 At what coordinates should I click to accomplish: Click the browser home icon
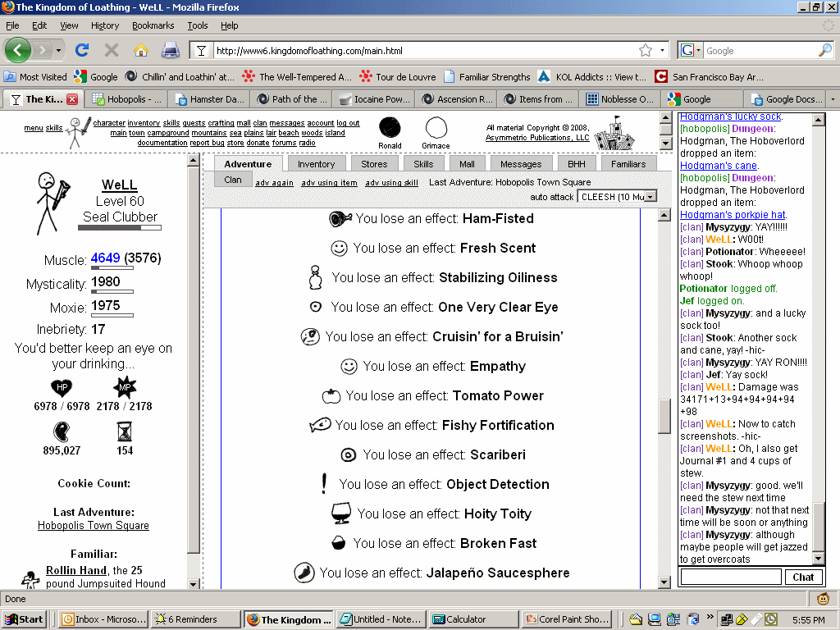point(140,50)
